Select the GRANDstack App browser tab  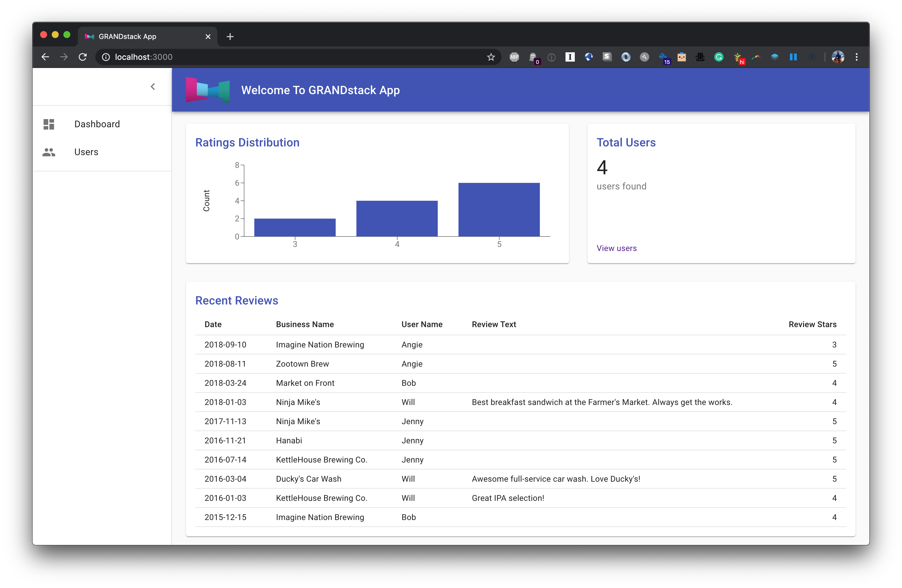coord(144,37)
